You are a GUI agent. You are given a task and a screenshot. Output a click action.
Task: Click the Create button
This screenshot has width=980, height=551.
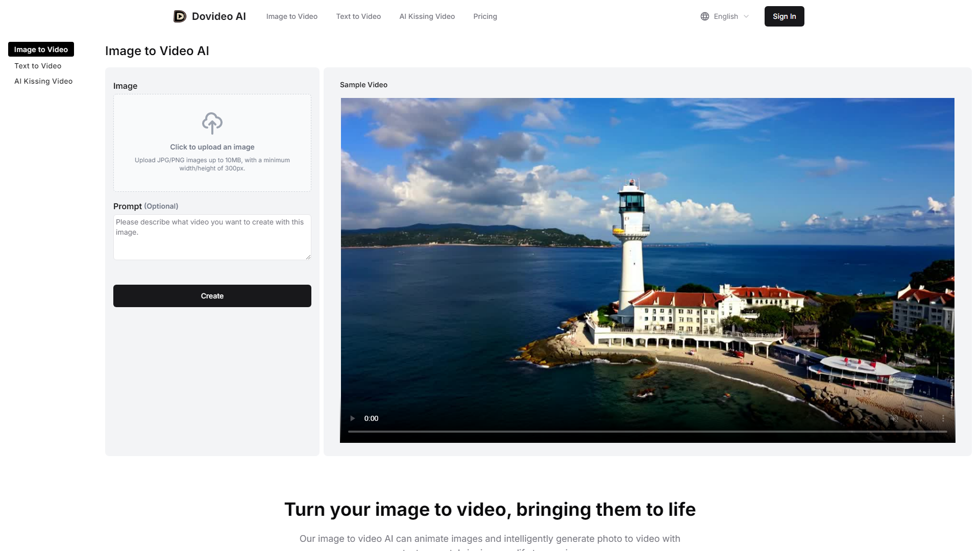click(212, 295)
